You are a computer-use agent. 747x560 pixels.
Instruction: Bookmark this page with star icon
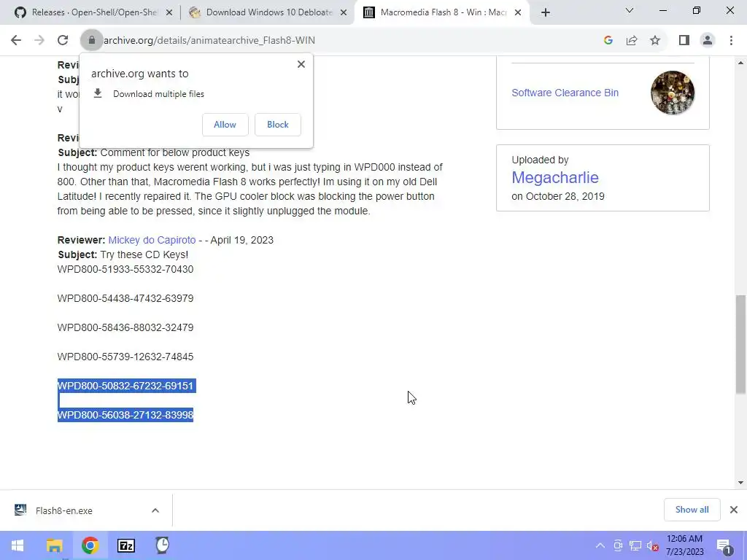(655, 41)
